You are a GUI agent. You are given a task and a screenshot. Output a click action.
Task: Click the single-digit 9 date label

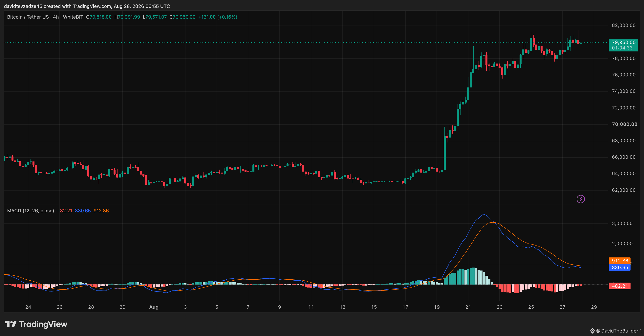(x=280, y=307)
